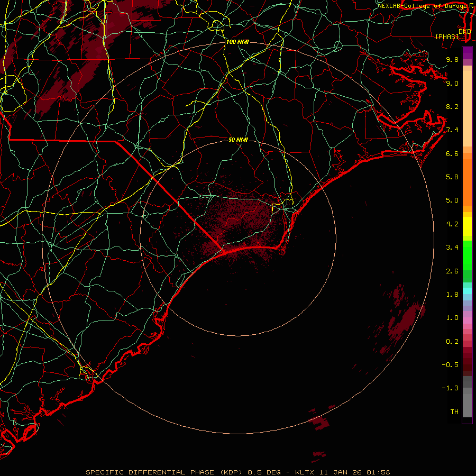The width and height of the screenshot is (476, 476).
Task: Click the 5.0 value on the color scale
Action: pyautogui.click(x=452, y=200)
